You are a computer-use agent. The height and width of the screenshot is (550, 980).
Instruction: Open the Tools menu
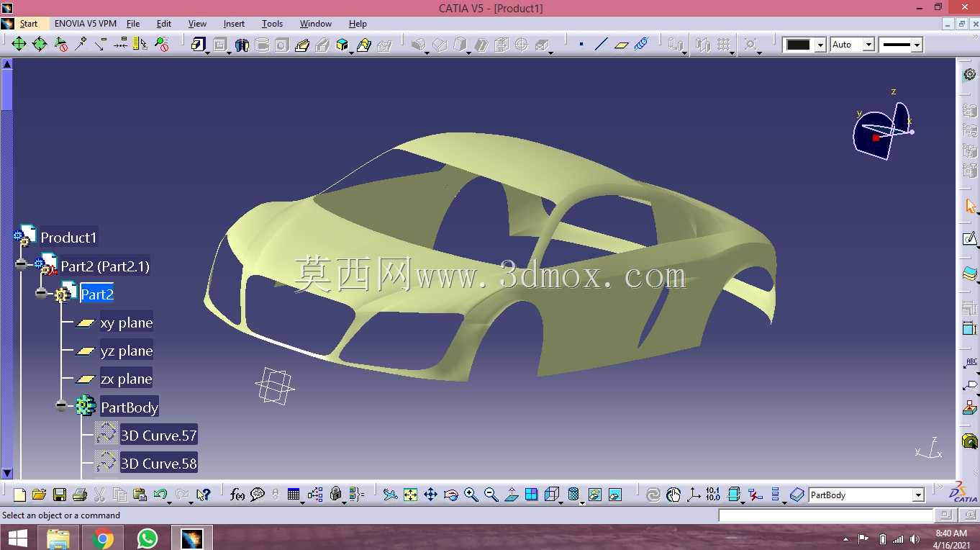(272, 24)
